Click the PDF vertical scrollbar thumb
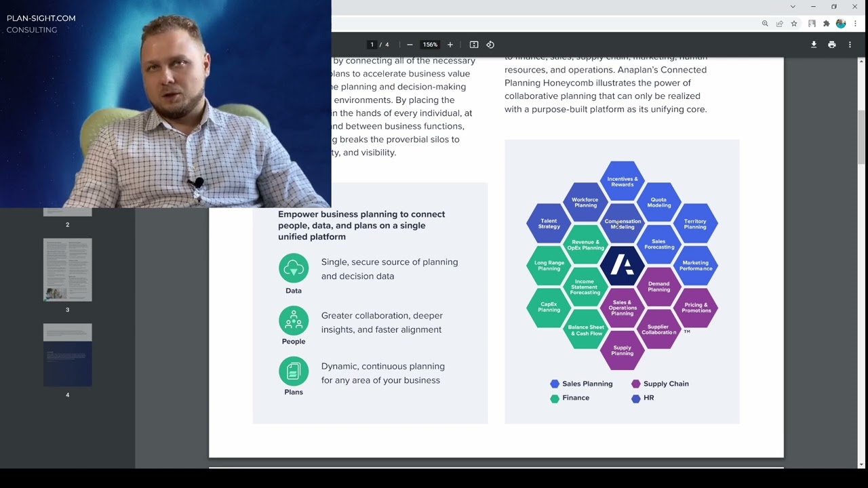Viewport: 868px width, 488px height. pos(861,137)
